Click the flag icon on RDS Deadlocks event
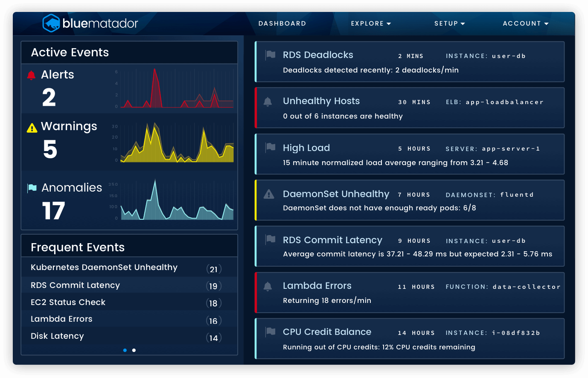 click(x=271, y=55)
